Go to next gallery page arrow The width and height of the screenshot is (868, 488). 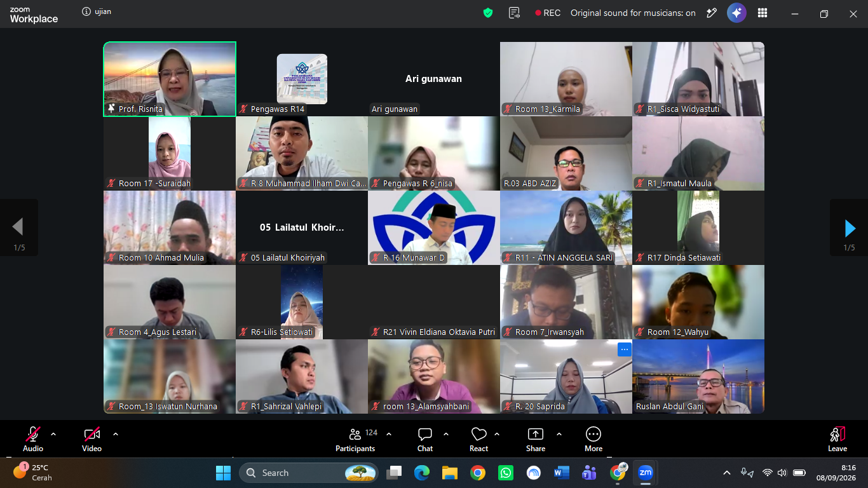coord(850,228)
